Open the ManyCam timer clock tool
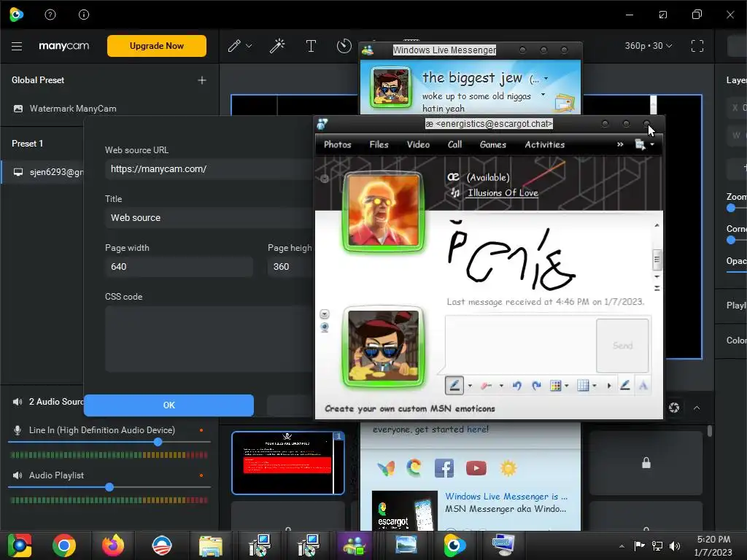747x560 pixels. (x=344, y=46)
